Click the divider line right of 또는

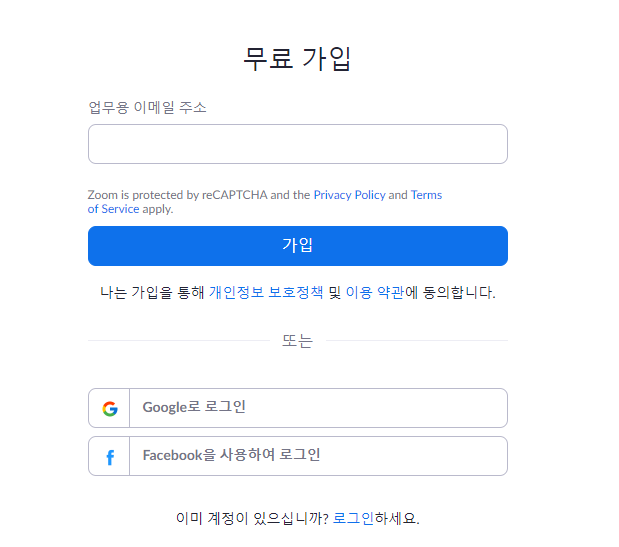tap(416, 341)
